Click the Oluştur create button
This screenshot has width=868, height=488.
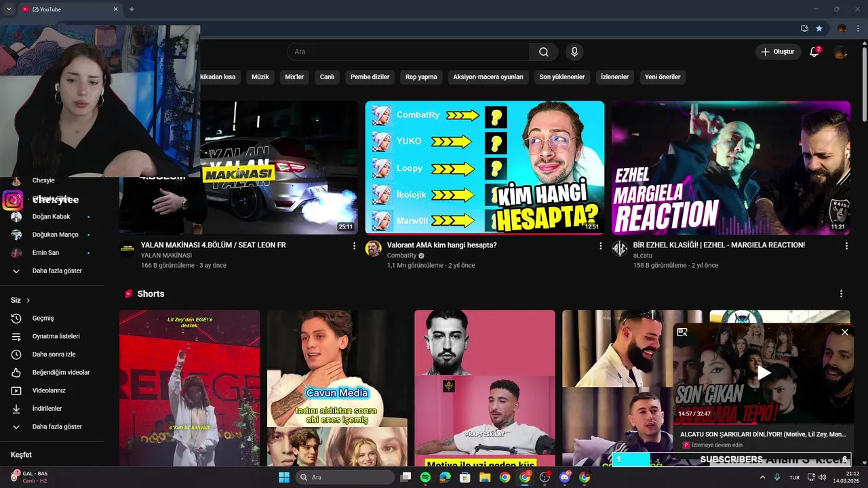click(x=777, y=52)
